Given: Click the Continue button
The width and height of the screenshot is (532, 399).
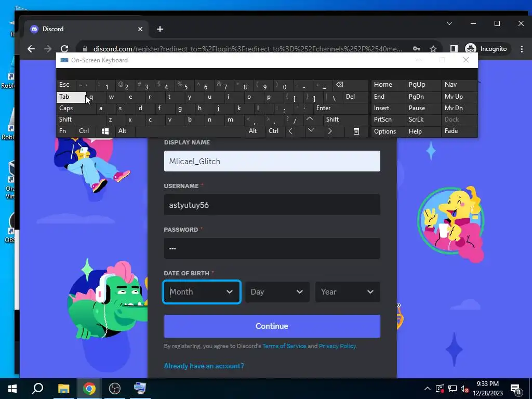Looking at the screenshot, I should click(x=272, y=326).
